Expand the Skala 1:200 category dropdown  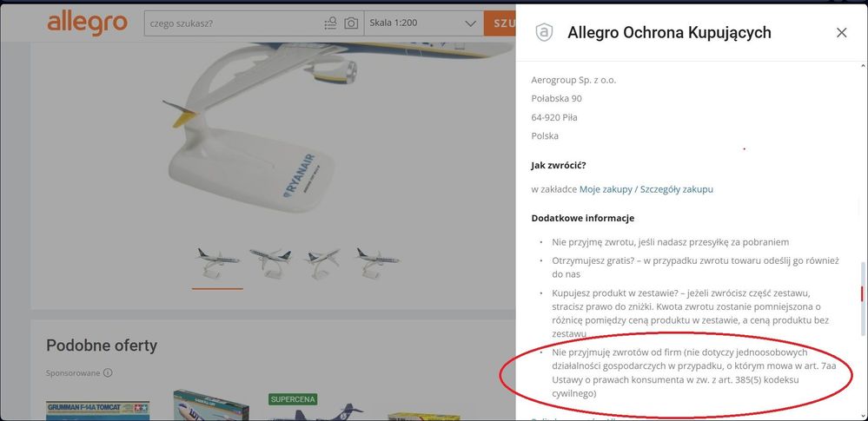pos(423,23)
